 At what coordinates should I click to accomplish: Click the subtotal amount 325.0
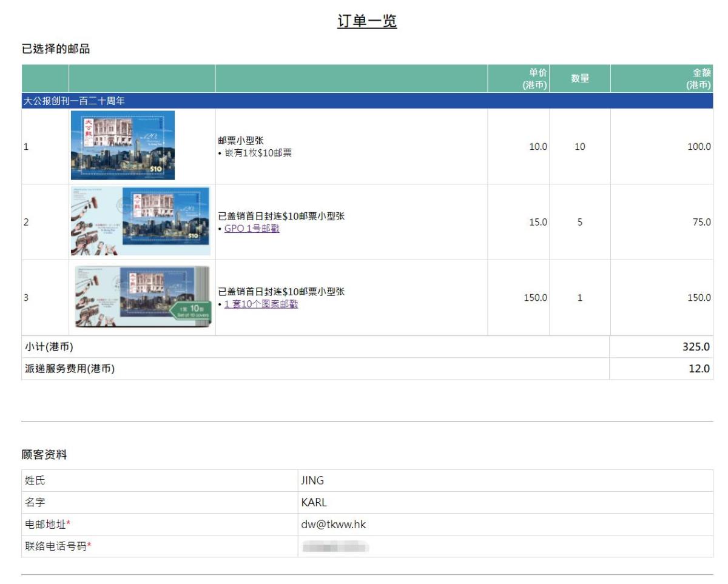point(696,347)
